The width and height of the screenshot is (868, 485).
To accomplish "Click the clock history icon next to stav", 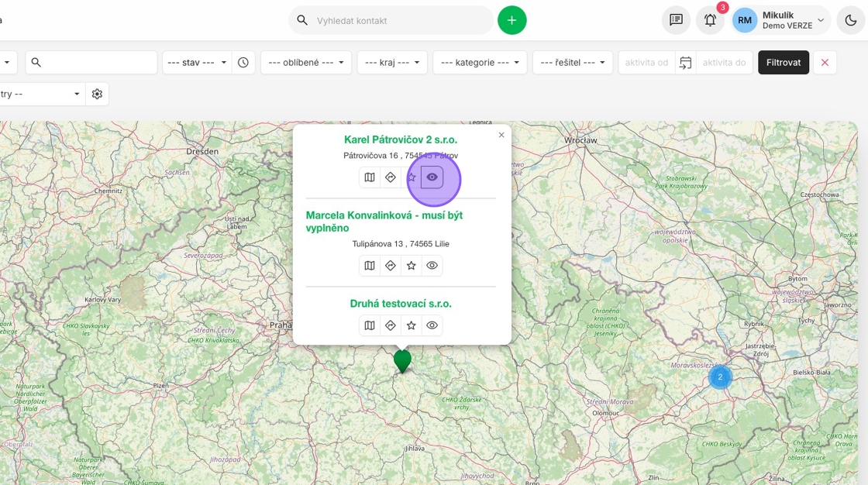I will click(x=243, y=63).
